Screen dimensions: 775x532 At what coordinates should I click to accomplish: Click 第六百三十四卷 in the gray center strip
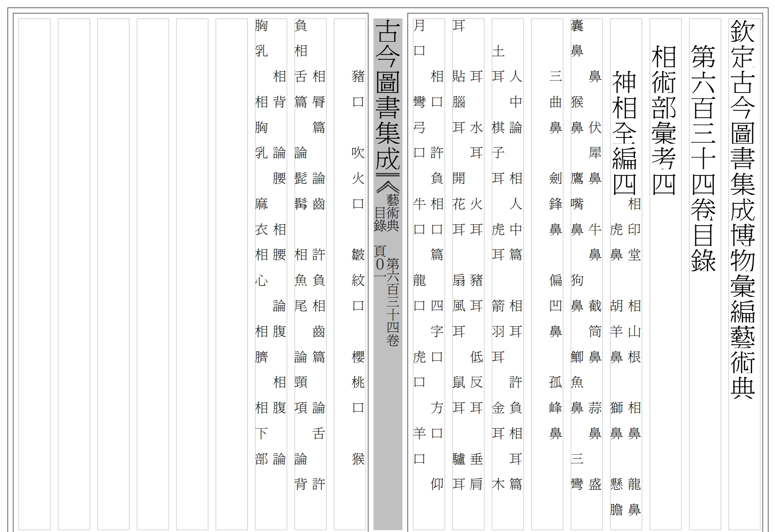(392, 302)
